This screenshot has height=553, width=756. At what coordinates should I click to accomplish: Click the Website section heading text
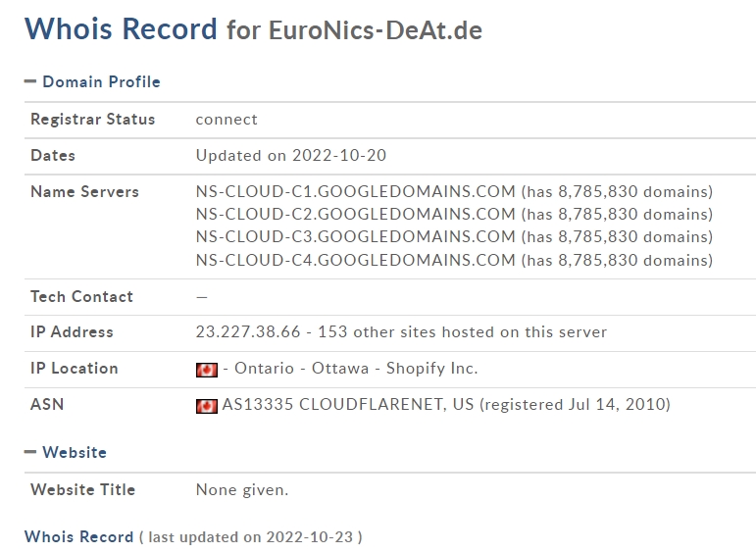(75, 452)
